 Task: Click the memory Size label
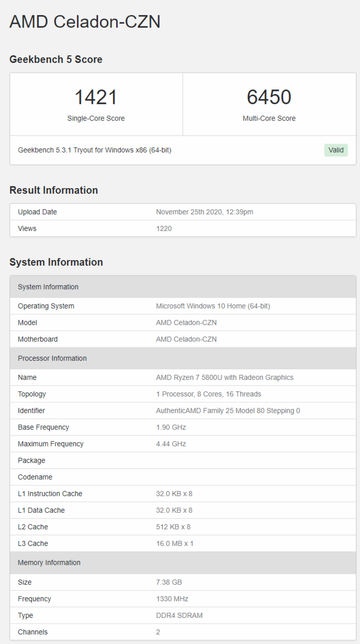tap(25, 582)
